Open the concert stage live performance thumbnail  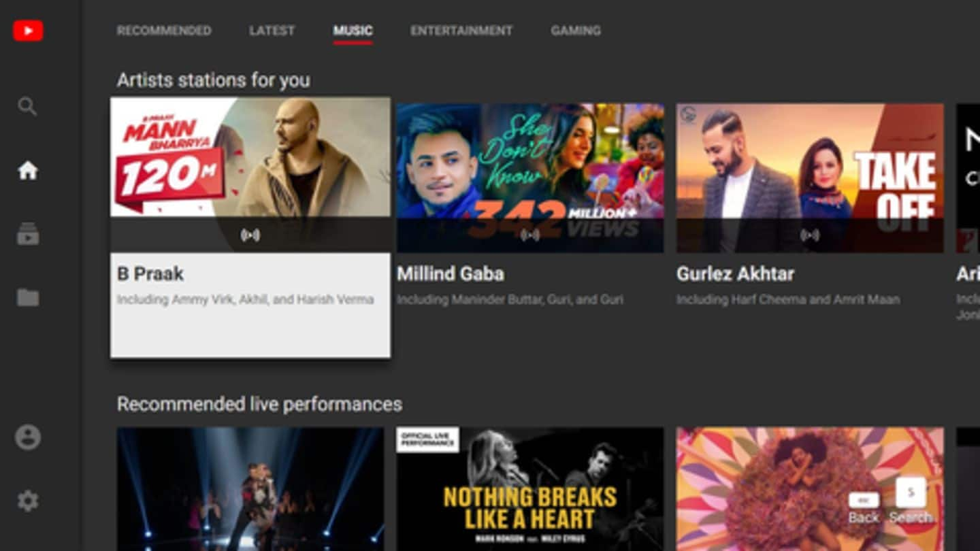coord(250,489)
